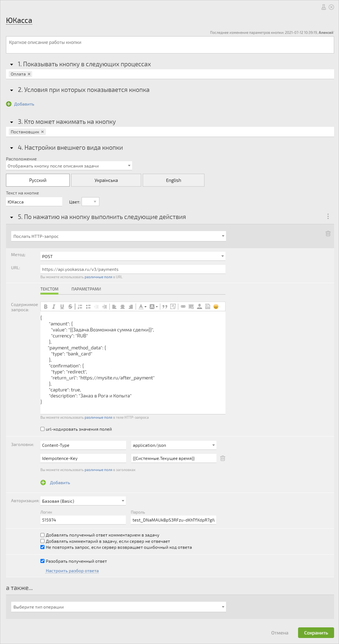Open the emoji picker smiley icon
The image size is (339, 644).
click(216, 307)
